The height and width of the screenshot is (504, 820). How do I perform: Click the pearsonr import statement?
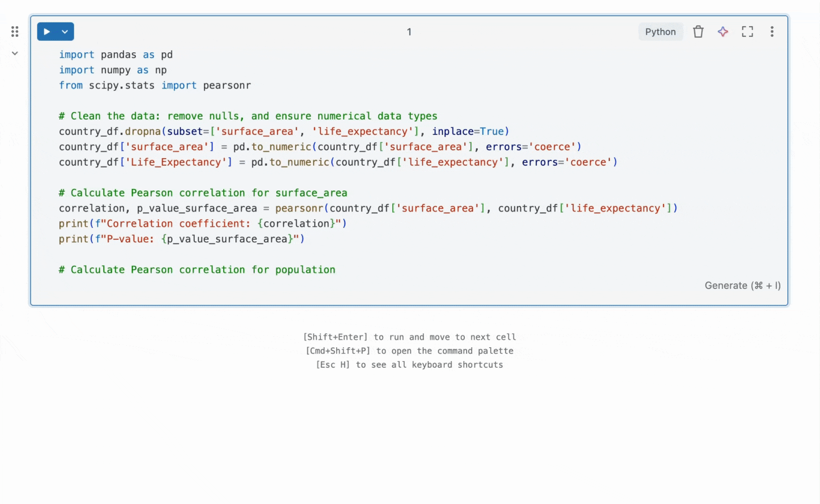(226, 85)
